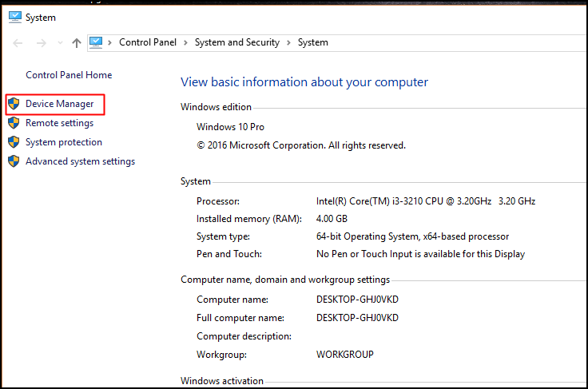Open Control Panel breadcrumb

tap(148, 42)
